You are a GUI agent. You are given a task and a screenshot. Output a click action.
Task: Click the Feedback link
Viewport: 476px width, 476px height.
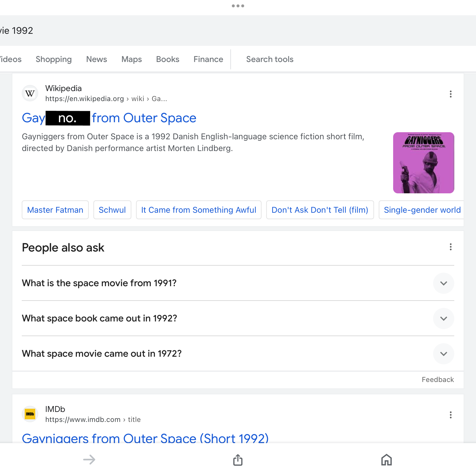[438, 380]
